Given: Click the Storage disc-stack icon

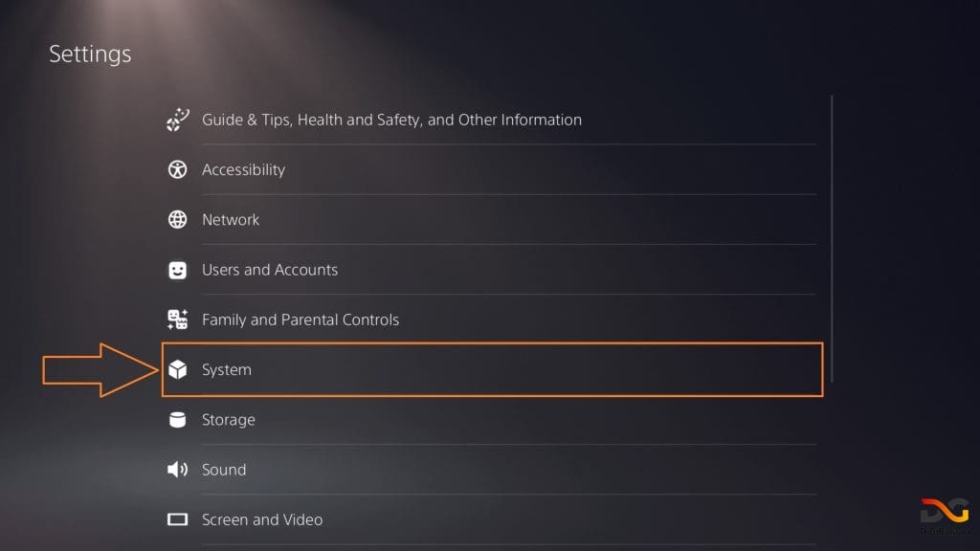Looking at the screenshot, I should [178, 419].
